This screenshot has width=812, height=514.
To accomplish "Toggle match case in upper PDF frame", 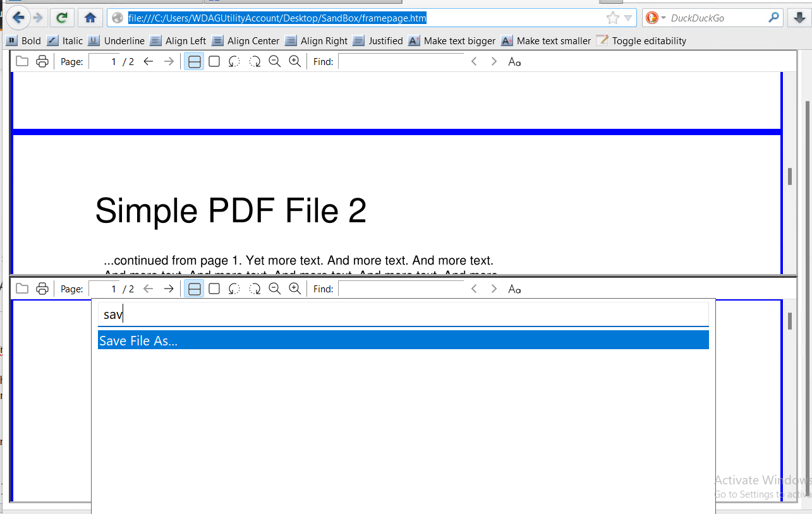I will (x=514, y=62).
